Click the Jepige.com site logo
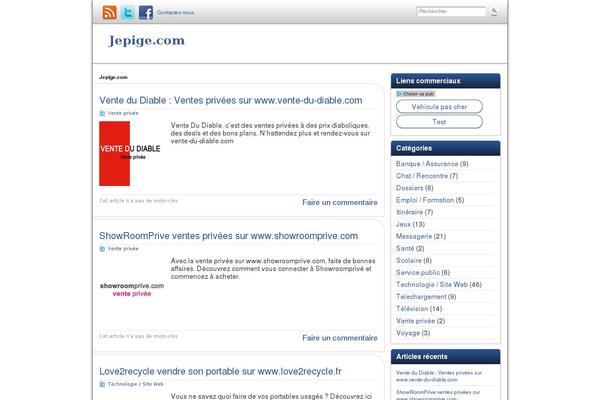Screen dimensions: 600x400 147,41
